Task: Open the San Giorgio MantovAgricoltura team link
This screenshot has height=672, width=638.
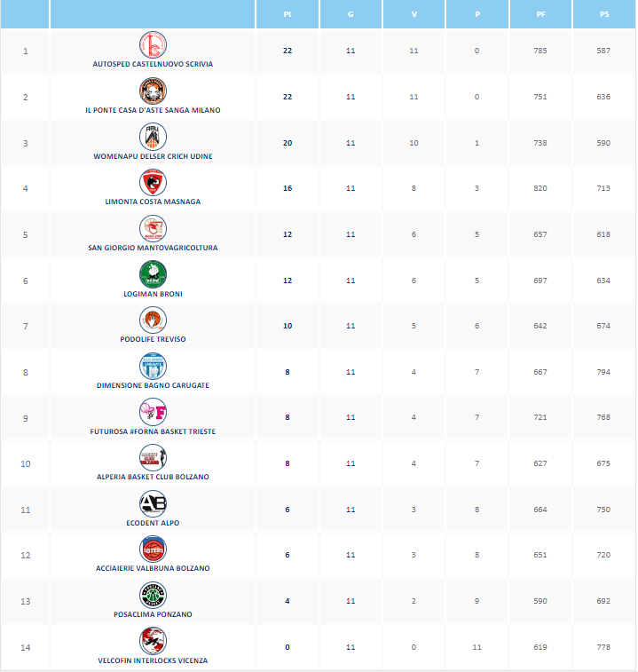Action: (x=153, y=248)
